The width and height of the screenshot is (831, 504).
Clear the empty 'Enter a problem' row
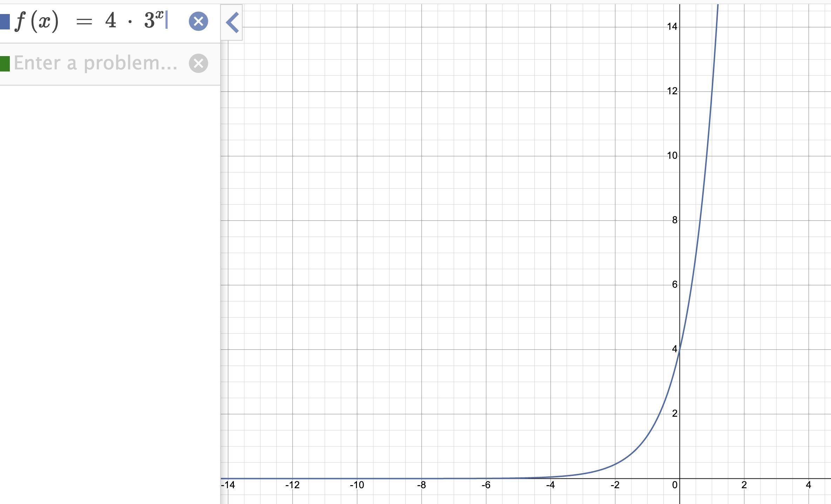(198, 63)
